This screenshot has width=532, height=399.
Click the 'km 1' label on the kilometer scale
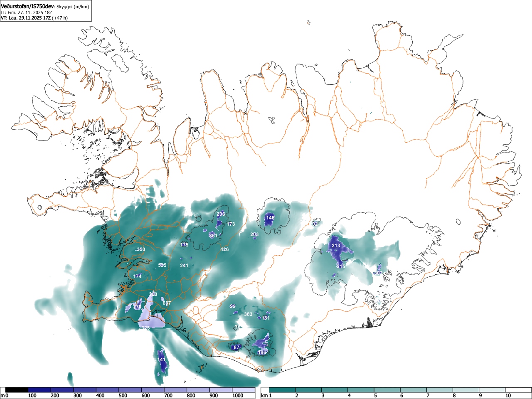[x=266, y=396]
